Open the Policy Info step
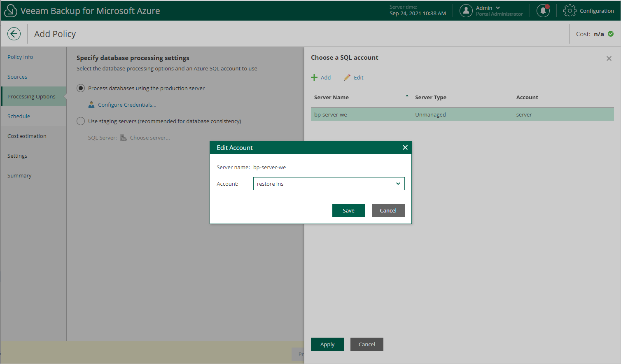This screenshot has height=364, width=621. (20, 57)
